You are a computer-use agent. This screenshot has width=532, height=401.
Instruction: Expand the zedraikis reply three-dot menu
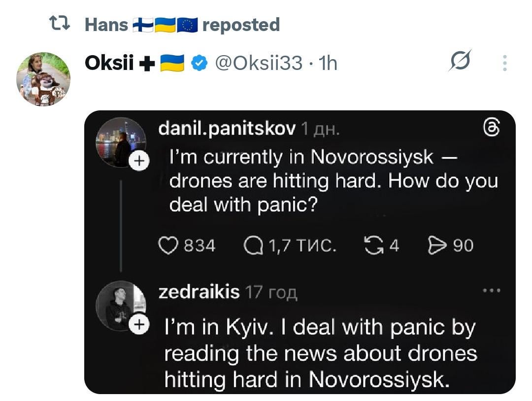coord(492,291)
